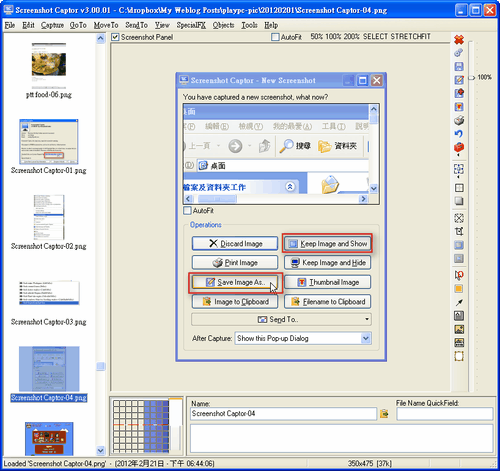Select the crop tool icon

459,231
